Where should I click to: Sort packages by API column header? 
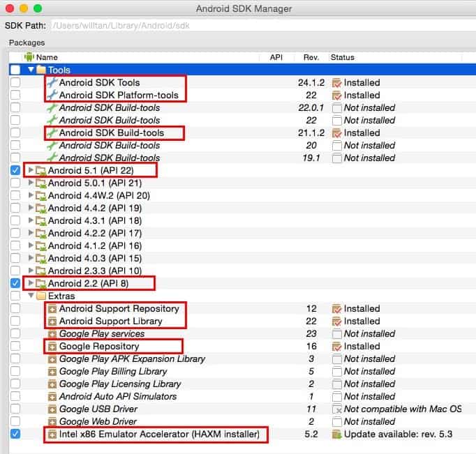pyautogui.click(x=276, y=57)
